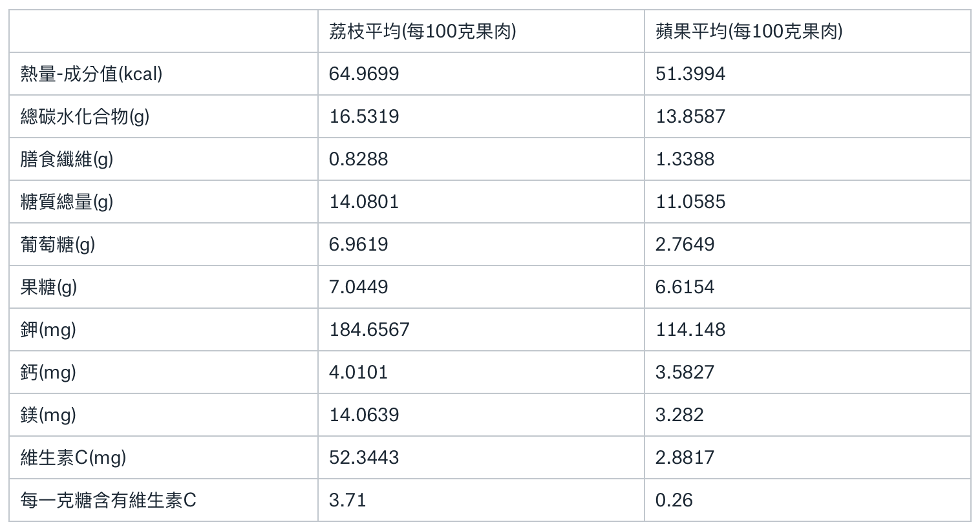Select the 鈣(mg) row label
Image resolution: width=980 pixels, height=531 pixels.
48,372
